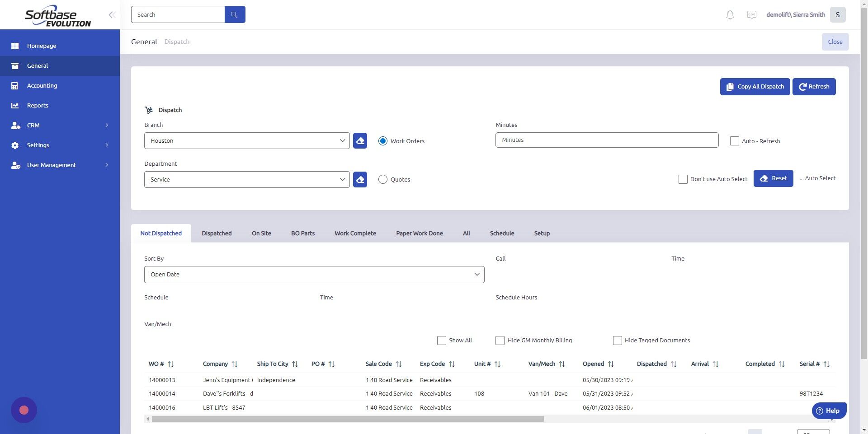868x434 pixels.
Task: Click the notification bell icon
Action: [x=729, y=14]
